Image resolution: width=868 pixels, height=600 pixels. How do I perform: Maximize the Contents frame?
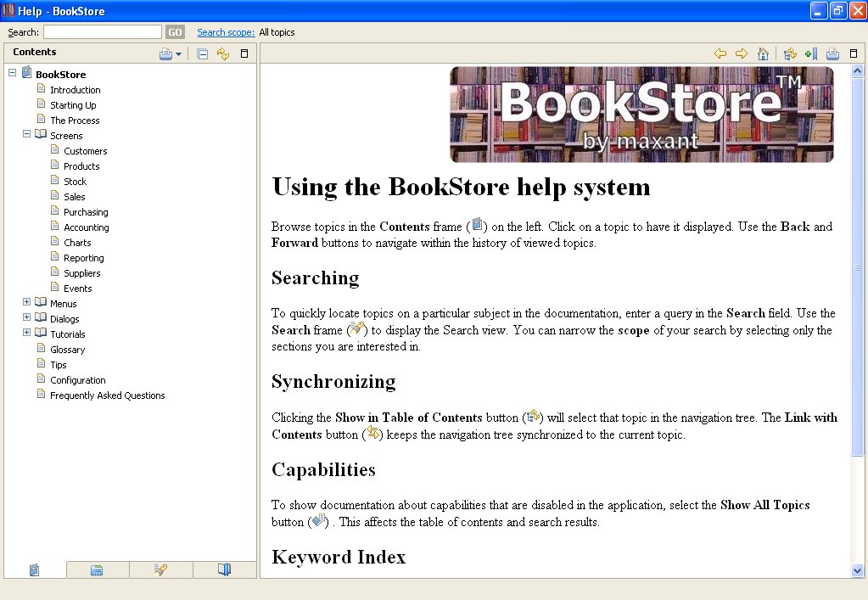[244, 53]
